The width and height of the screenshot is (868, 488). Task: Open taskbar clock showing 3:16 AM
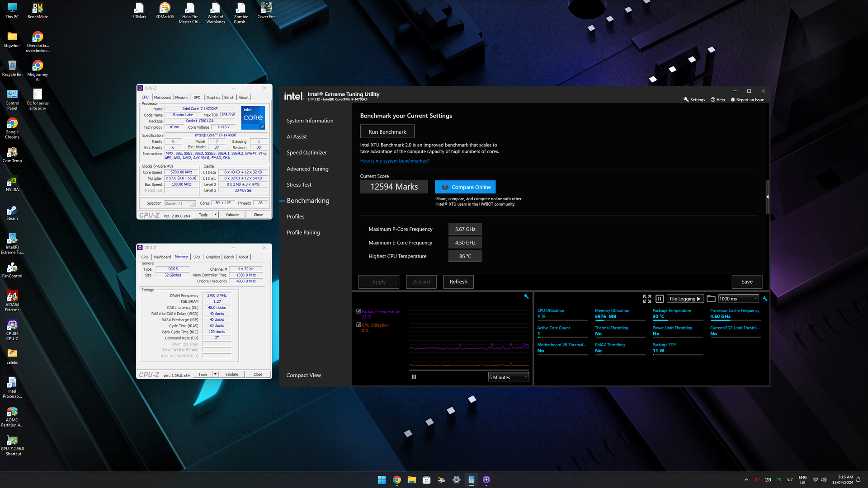pyautogui.click(x=843, y=480)
